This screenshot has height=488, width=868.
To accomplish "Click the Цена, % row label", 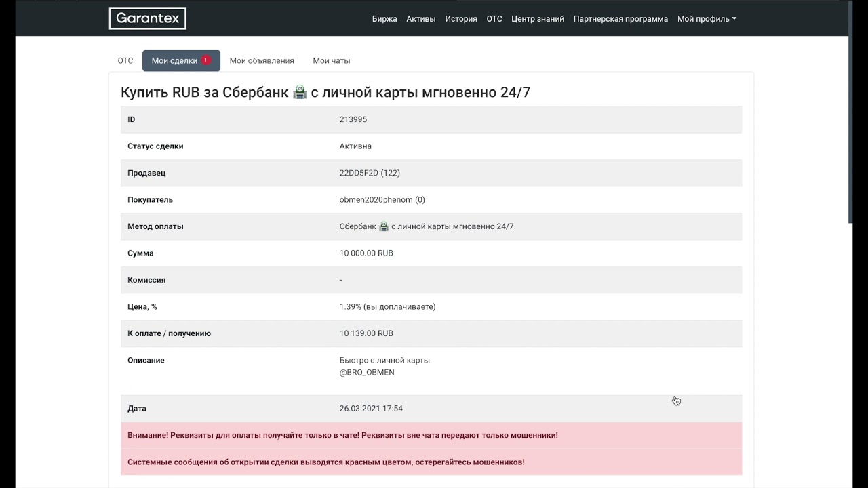I will tap(142, 306).
